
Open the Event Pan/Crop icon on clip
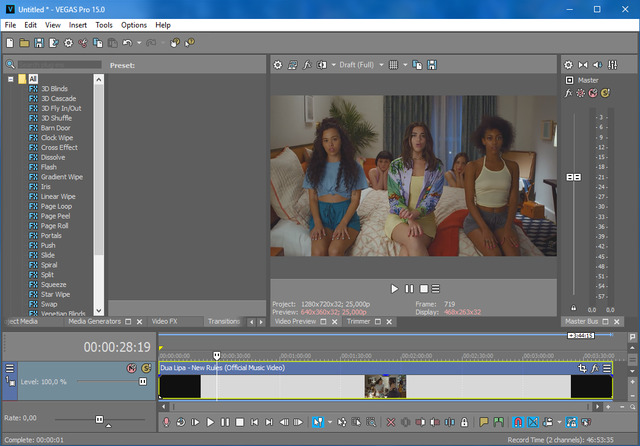(583, 368)
